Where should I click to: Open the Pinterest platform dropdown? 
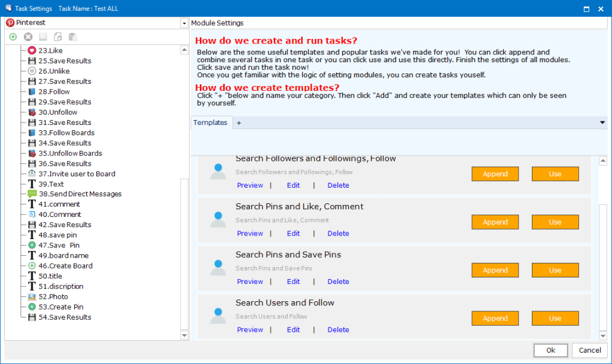pyautogui.click(x=184, y=23)
